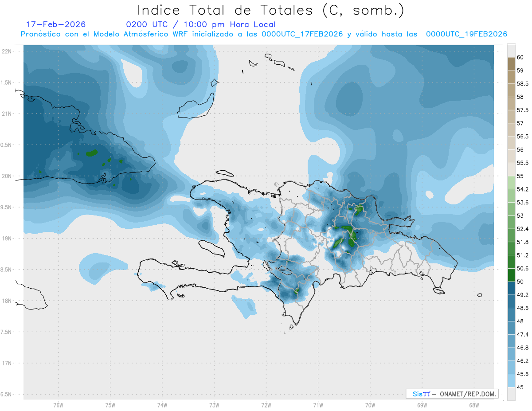Click the colorbar label '45.6'

523,374
